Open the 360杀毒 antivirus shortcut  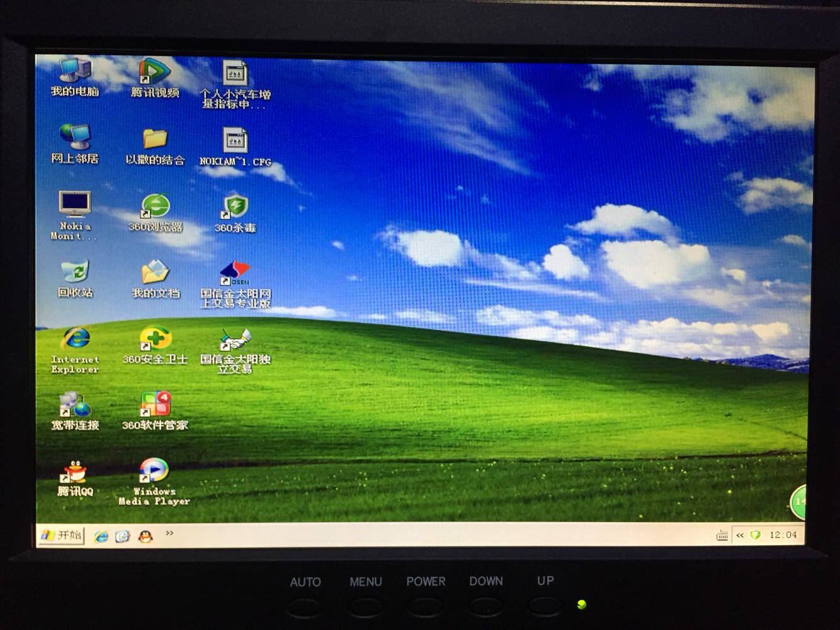click(x=235, y=214)
